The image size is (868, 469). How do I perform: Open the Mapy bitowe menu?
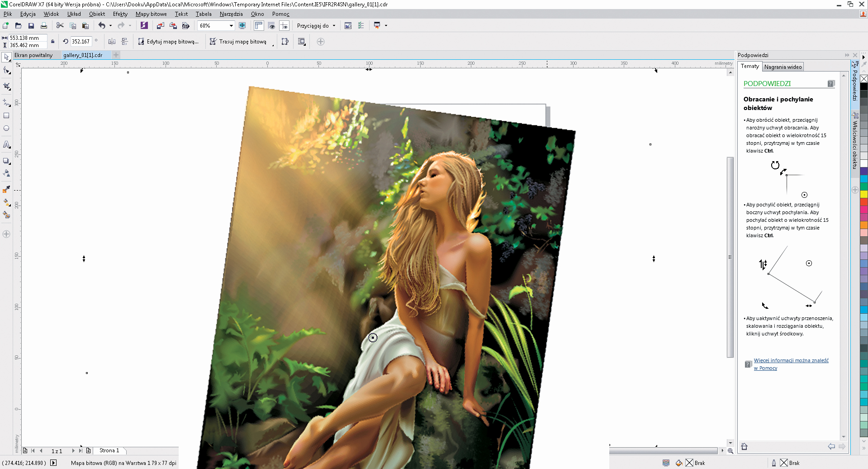[151, 14]
